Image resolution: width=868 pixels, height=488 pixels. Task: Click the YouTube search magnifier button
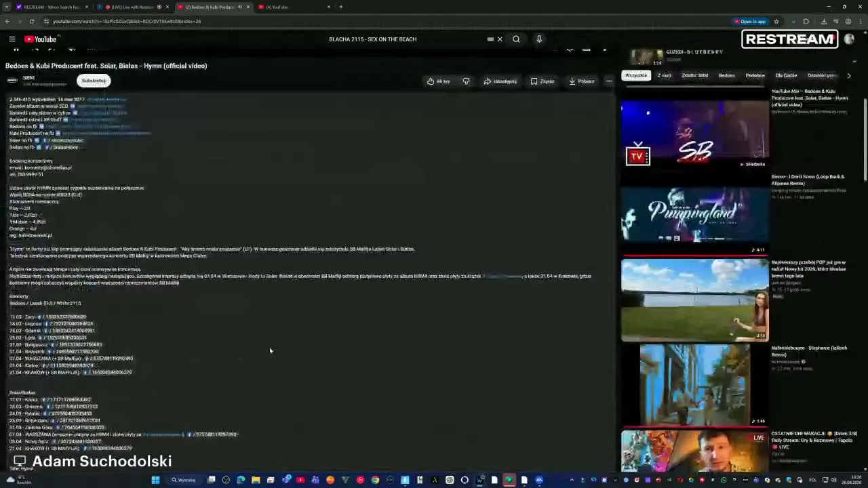click(x=516, y=39)
